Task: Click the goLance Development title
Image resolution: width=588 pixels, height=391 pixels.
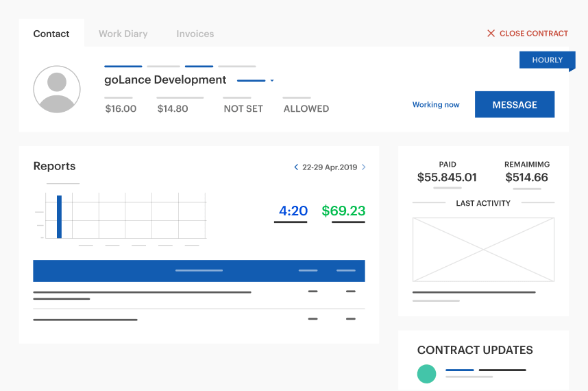Action: click(165, 80)
